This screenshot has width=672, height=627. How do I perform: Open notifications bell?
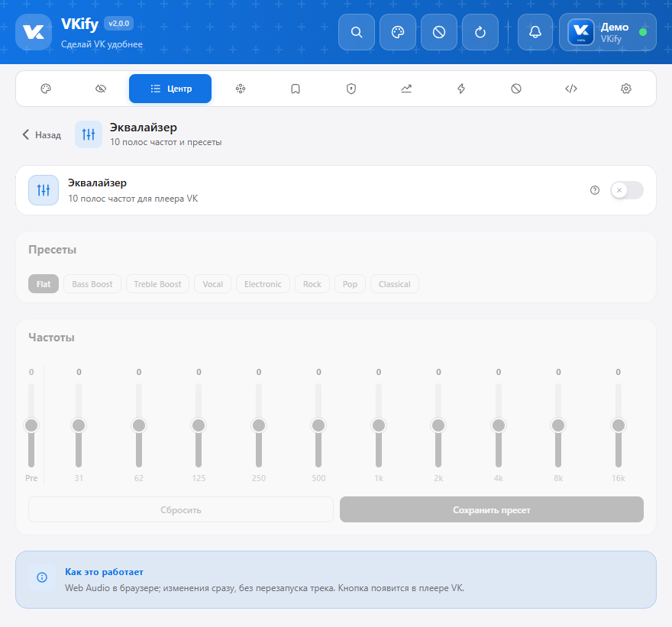point(535,32)
